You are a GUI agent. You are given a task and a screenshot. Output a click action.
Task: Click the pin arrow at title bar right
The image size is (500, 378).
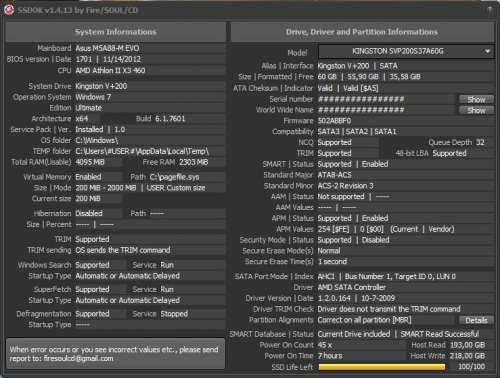tap(489, 10)
